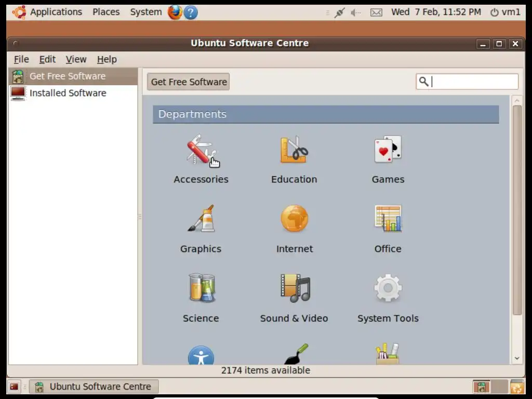532x399 pixels.
Task: Select the second workspace in switcher
Action: pyautogui.click(x=499, y=387)
